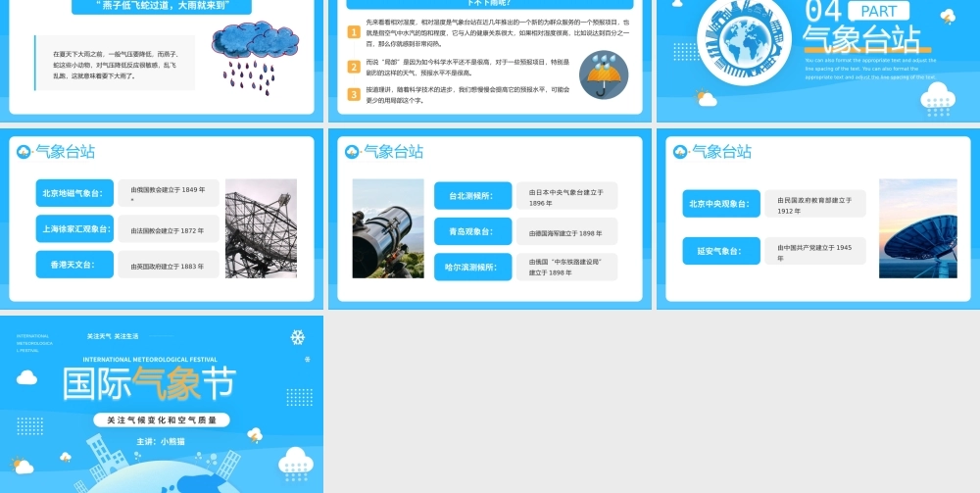This screenshot has width=980, height=493.
Task: Click the gray paragraph box about 在夏天下大雨之前
Action: click(x=115, y=63)
